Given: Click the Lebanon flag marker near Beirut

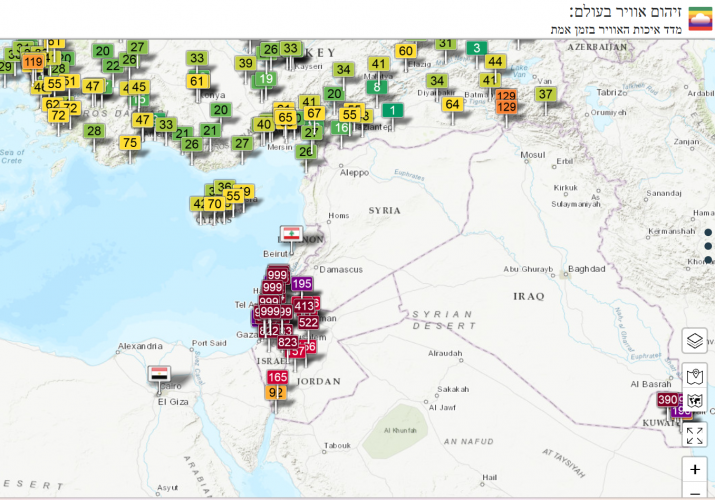Looking at the screenshot, I should click(290, 234).
